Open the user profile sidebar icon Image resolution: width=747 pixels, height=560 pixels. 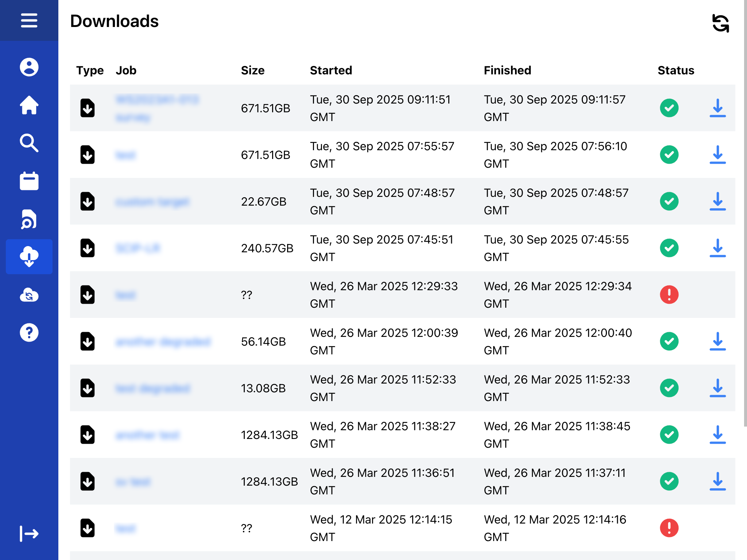[29, 67]
